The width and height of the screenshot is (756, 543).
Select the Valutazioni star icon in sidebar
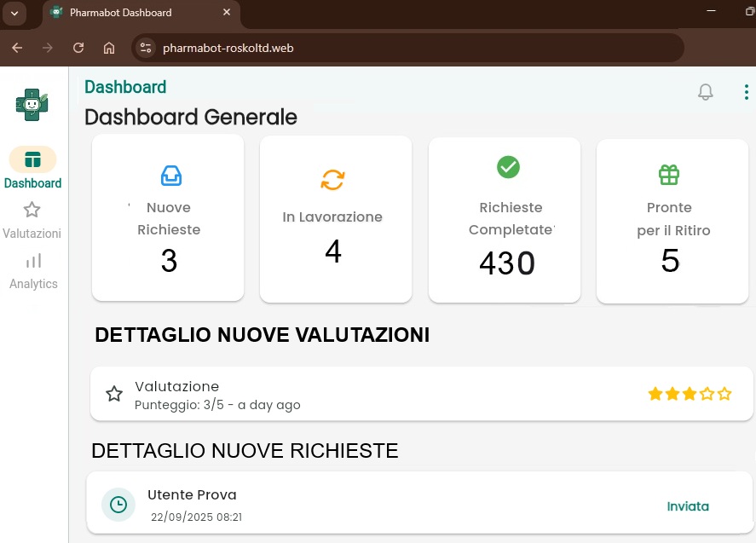coord(32,210)
